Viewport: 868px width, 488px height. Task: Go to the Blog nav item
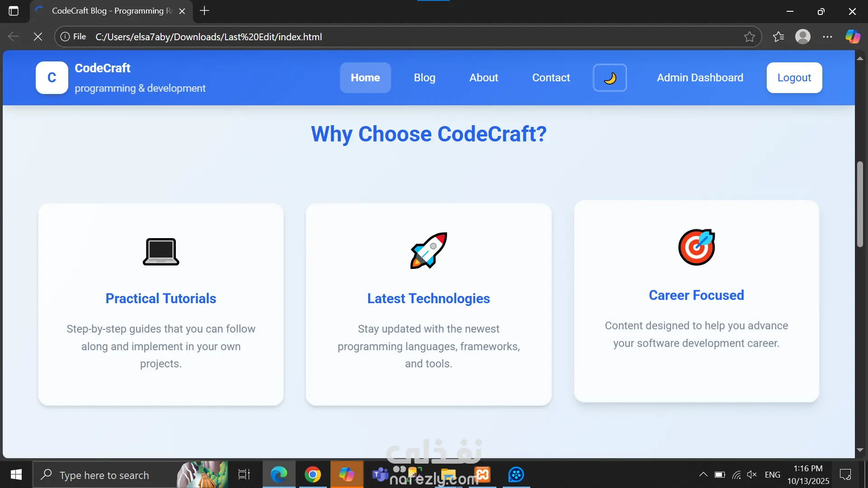coord(425,78)
